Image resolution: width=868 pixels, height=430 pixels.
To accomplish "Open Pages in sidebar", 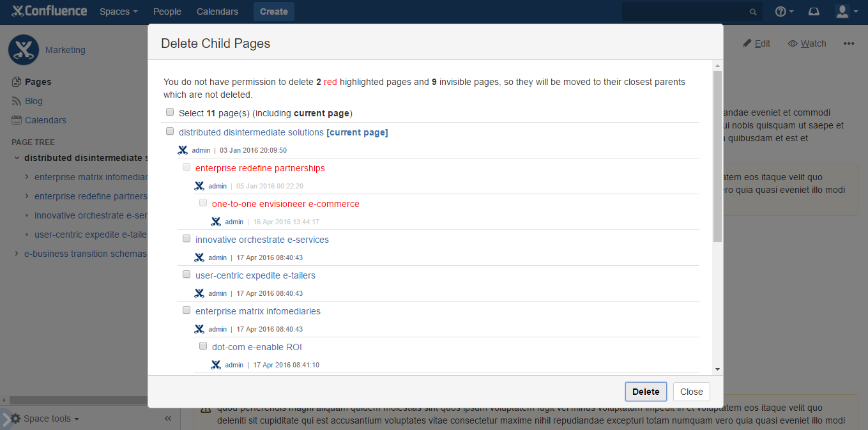I will pos(38,82).
